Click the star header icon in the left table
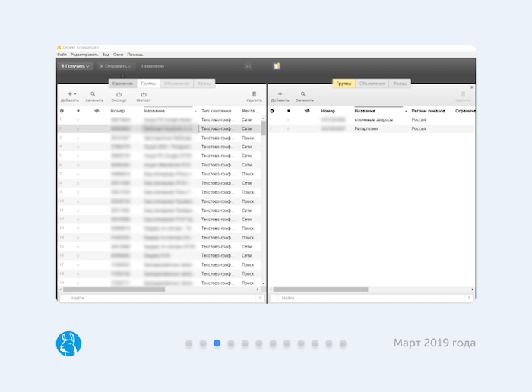 78,111
